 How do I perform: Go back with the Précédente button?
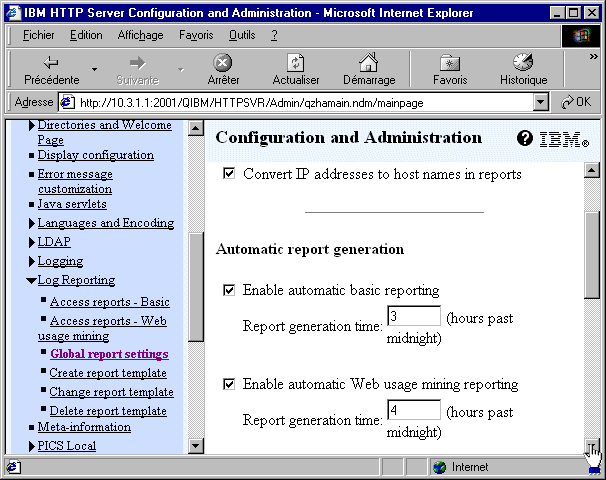(x=51, y=70)
